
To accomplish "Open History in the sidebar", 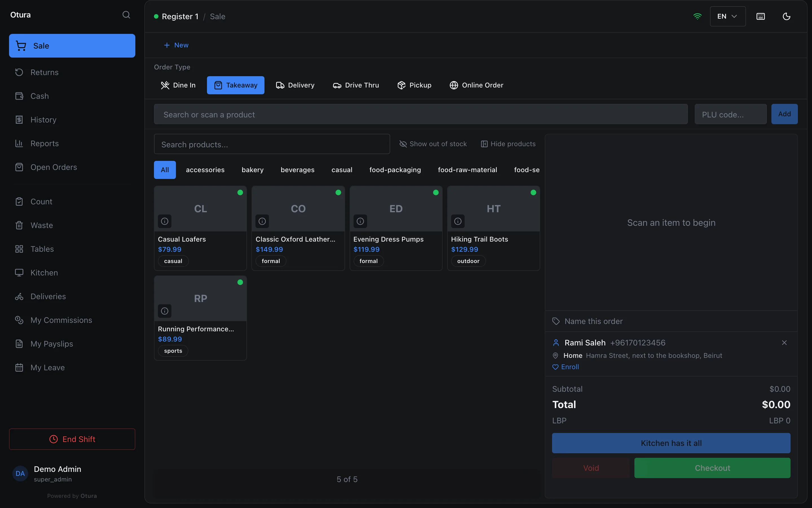I will coord(72,120).
